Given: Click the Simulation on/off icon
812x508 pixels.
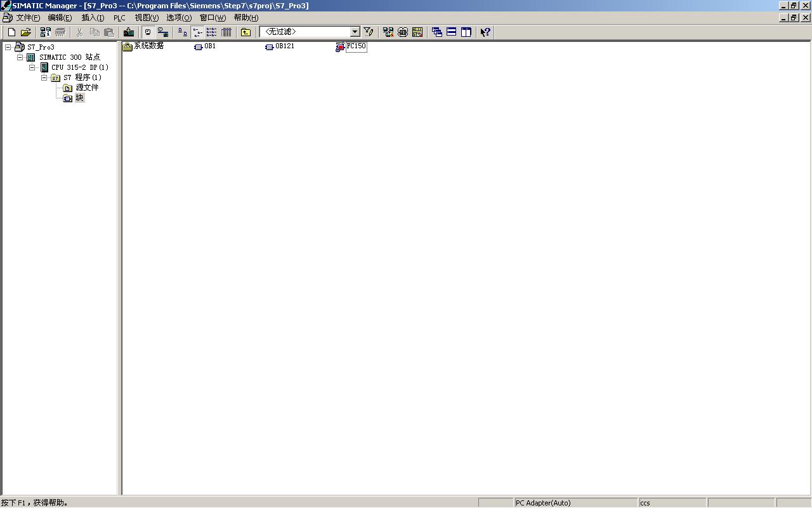Looking at the screenshot, I should (x=402, y=32).
